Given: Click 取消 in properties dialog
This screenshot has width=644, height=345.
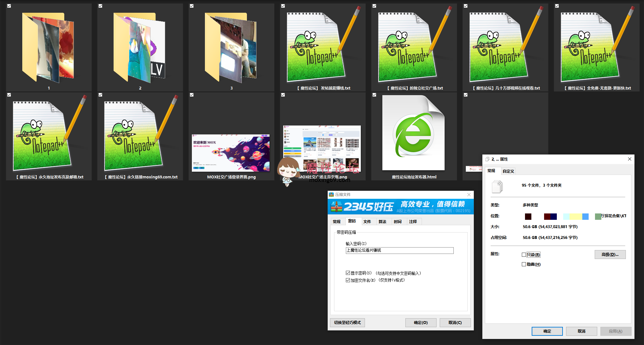Looking at the screenshot, I should coord(582,331).
